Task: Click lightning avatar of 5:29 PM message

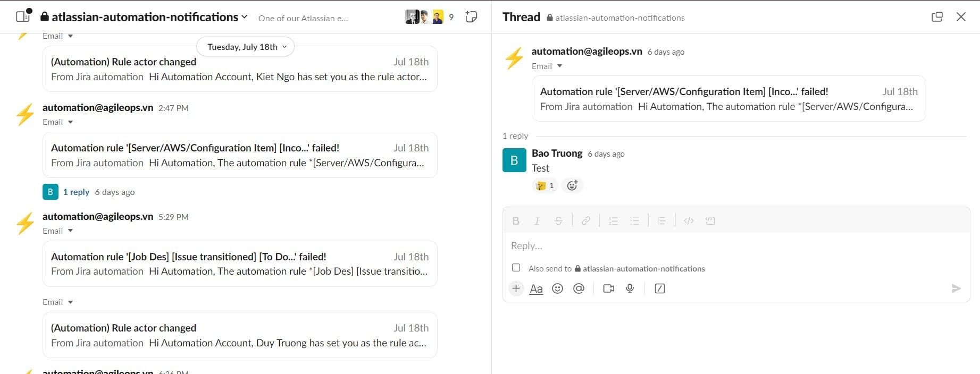Action: [25, 223]
